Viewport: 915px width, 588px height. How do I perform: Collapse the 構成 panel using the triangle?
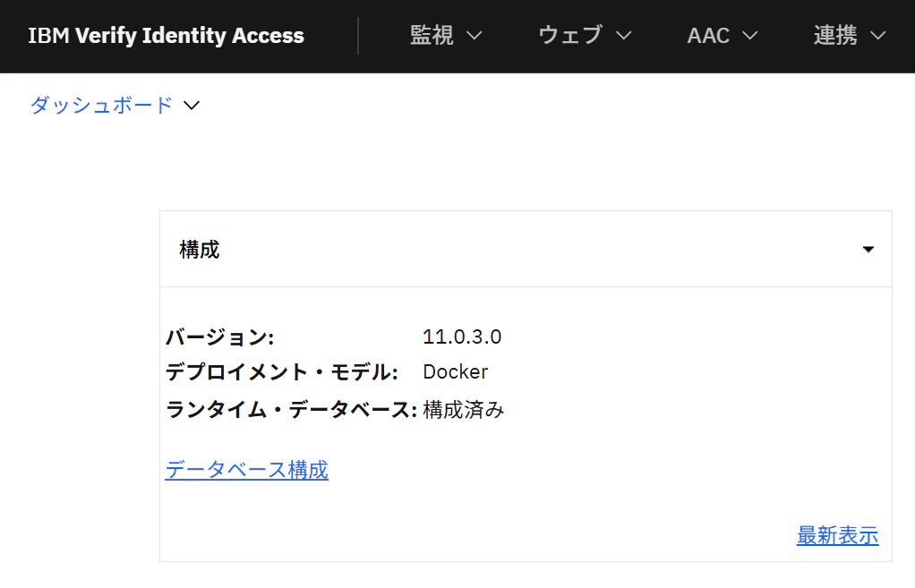(x=868, y=249)
